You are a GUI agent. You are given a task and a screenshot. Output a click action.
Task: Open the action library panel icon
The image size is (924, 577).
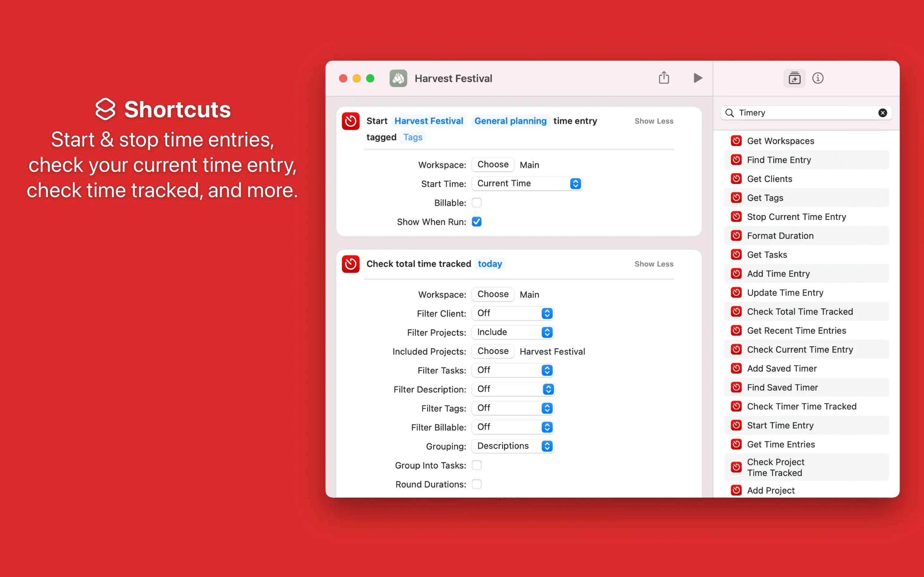tap(794, 78)
